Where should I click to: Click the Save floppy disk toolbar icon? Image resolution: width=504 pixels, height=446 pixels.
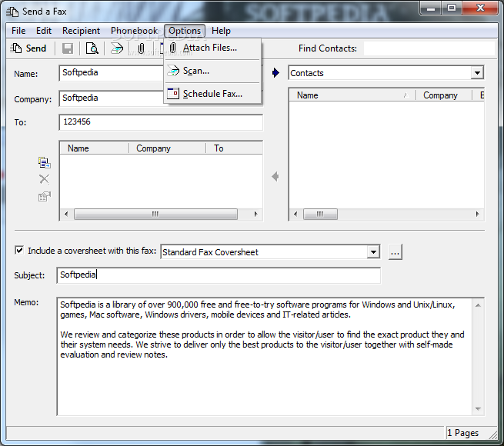68,48
